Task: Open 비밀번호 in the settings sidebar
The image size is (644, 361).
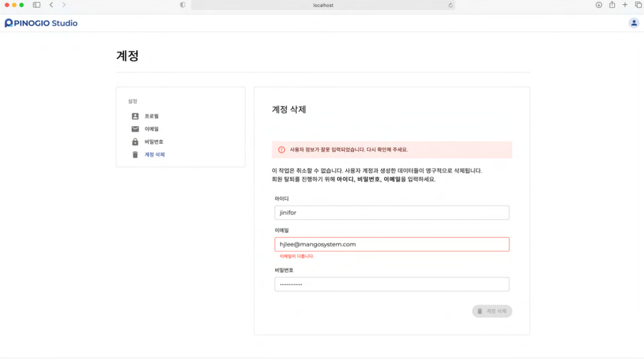Action: coord(153,142)
